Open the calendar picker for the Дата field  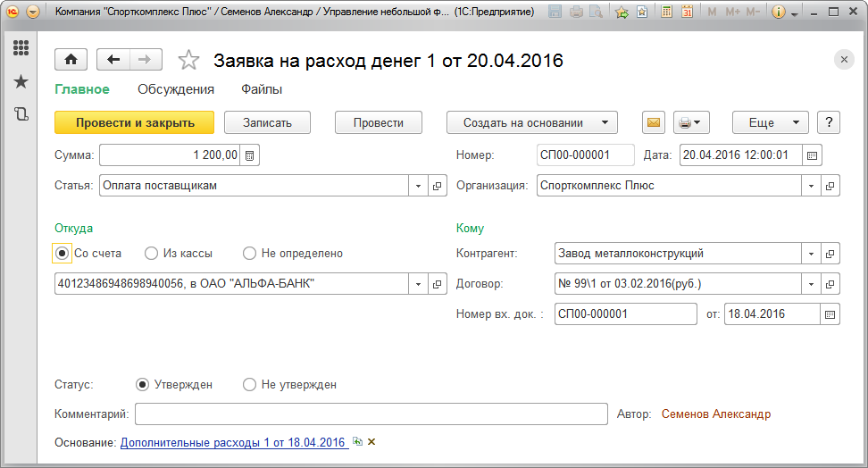[x=812, y=155]
